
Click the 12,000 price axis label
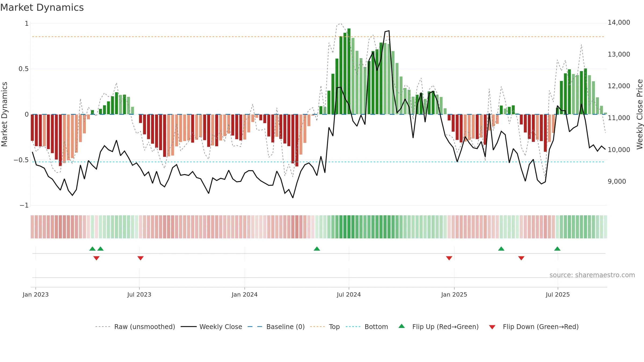619,86
